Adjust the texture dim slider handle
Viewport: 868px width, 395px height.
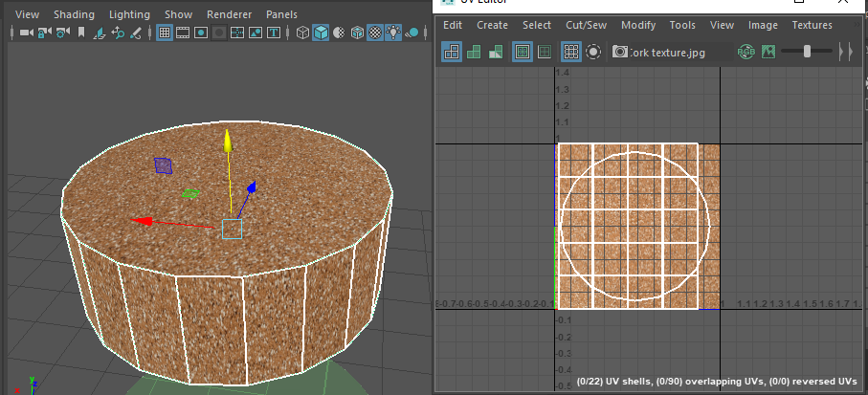(808, 52)
